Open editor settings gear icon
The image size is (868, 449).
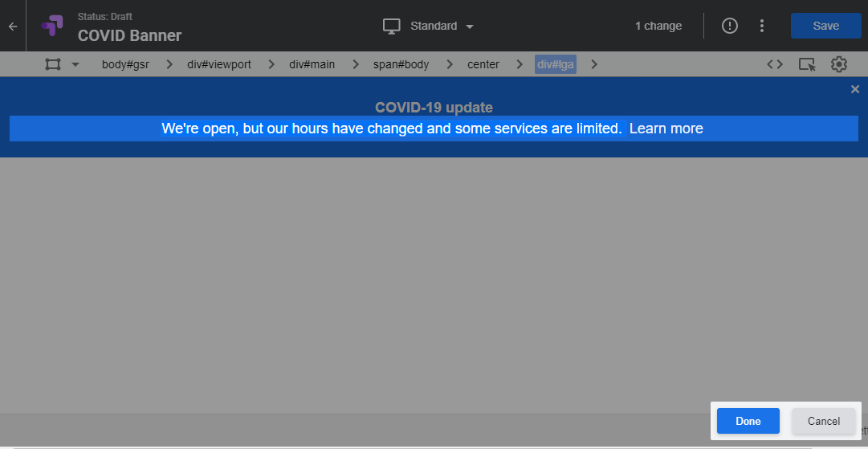839,64
